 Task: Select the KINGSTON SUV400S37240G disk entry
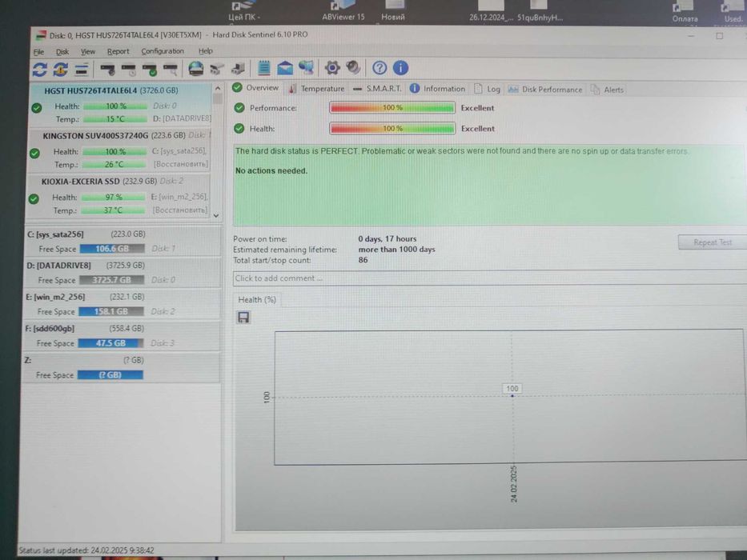pos(119,150)
